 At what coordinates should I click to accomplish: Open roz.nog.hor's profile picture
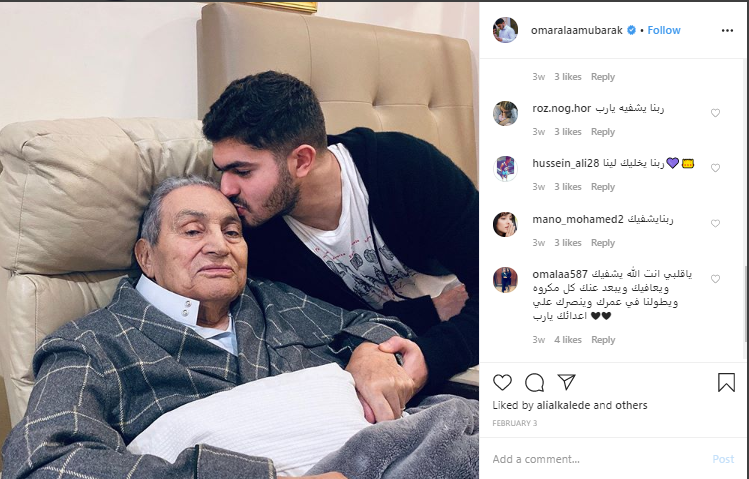click(505, 114)
